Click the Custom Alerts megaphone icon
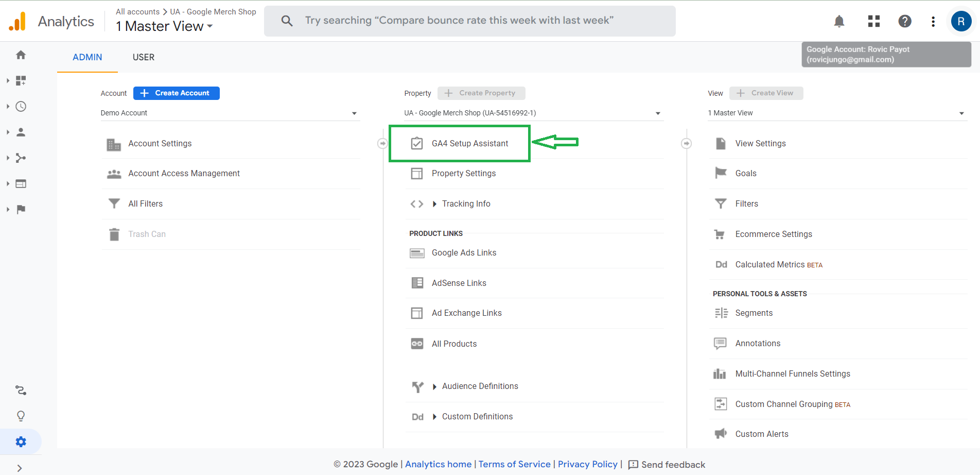 [x=721, y=433]
